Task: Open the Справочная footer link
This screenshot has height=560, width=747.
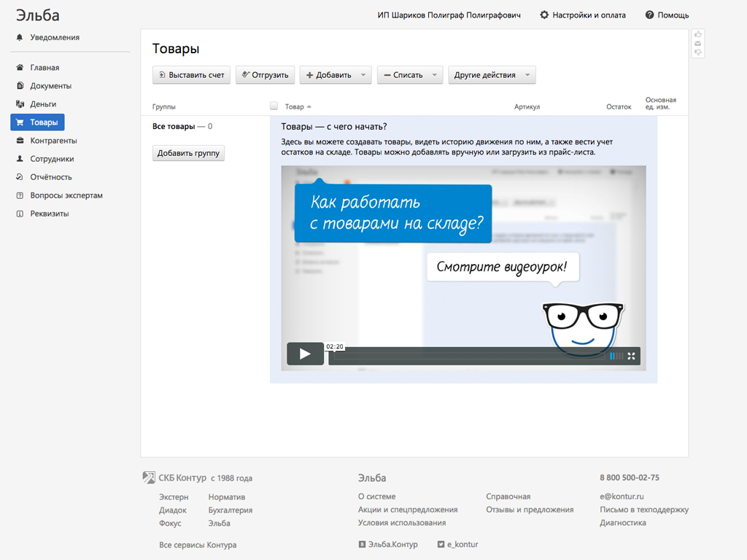Action: pos(508,496)
